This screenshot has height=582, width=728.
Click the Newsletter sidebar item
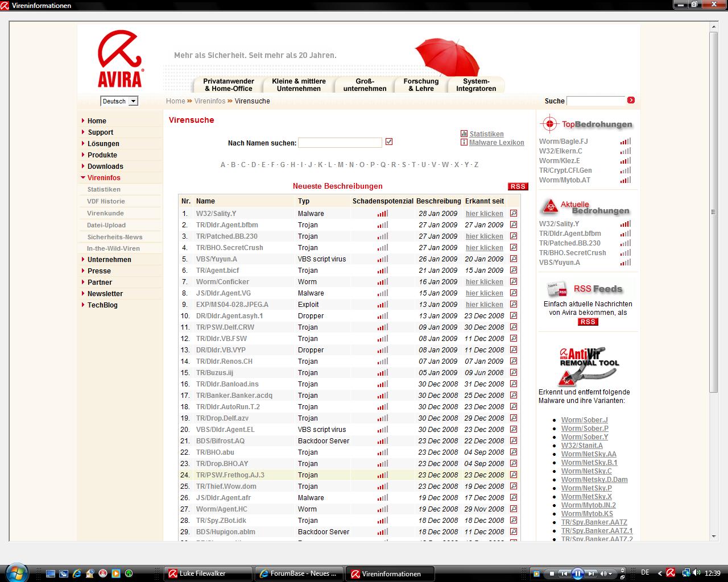tap(105, 294)
